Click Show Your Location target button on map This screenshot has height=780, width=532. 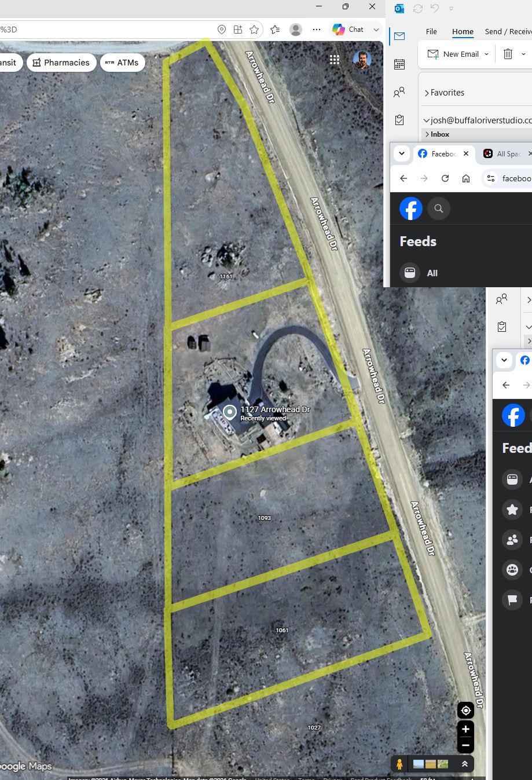465,710
